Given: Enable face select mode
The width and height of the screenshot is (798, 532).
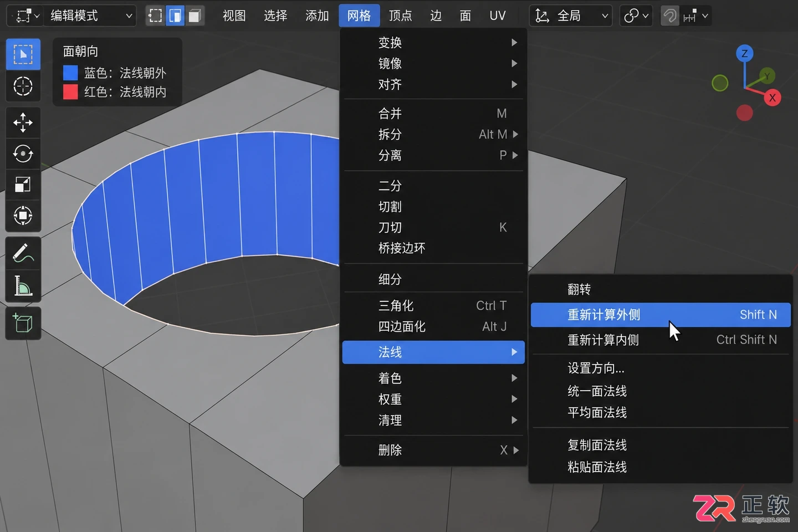Looking at the screenshot, I should (x=195, y=16).
